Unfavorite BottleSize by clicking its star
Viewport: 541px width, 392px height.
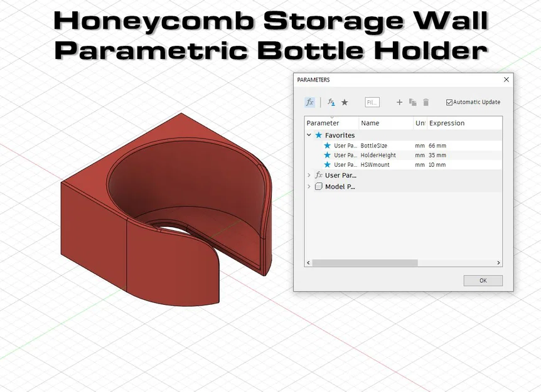click(x=328, y=146)
